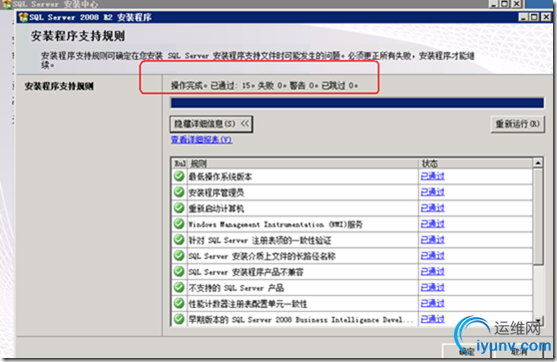Viewport: 557px width, 362px height.
Task: Click green check icon for 安装程序管理员
Action: 179,192
